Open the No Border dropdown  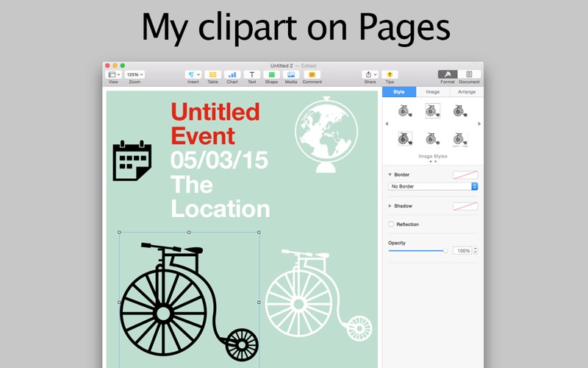pos(433,186)
